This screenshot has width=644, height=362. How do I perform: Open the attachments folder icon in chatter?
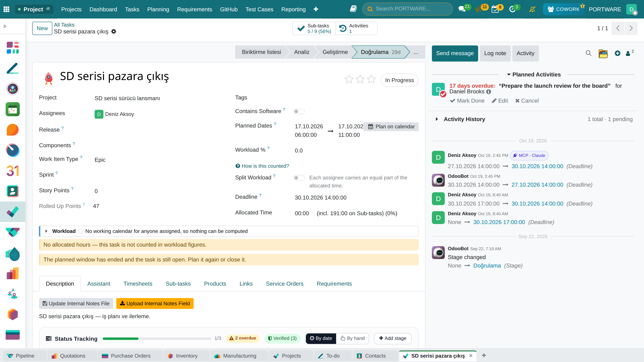point(603,53)
